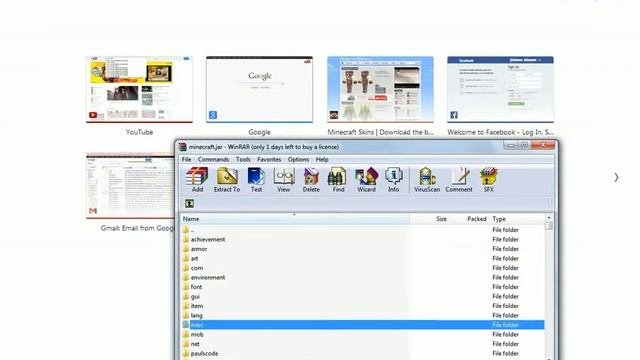Launch the Wizard tool

pyautogui.click(x=366, y=180)
